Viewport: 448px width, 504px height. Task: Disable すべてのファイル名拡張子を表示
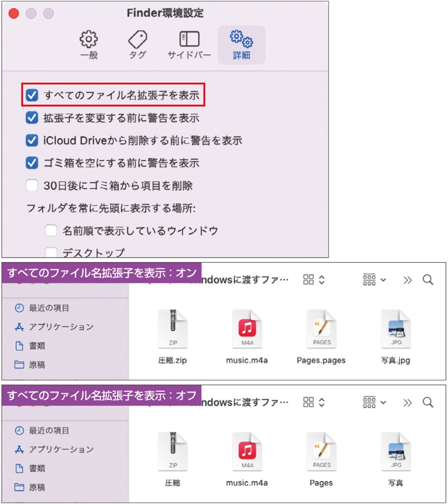[x=32, y=95]
